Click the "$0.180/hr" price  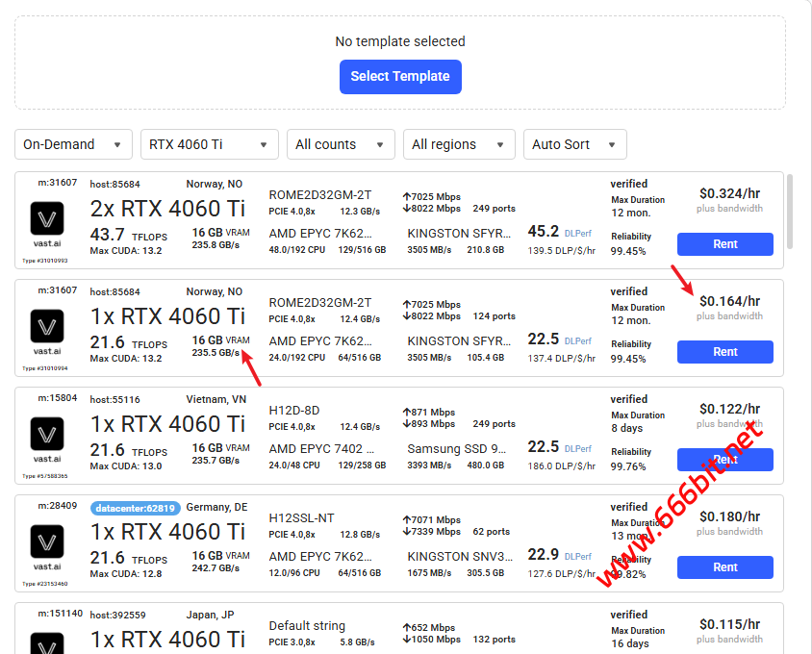(729, 516)
